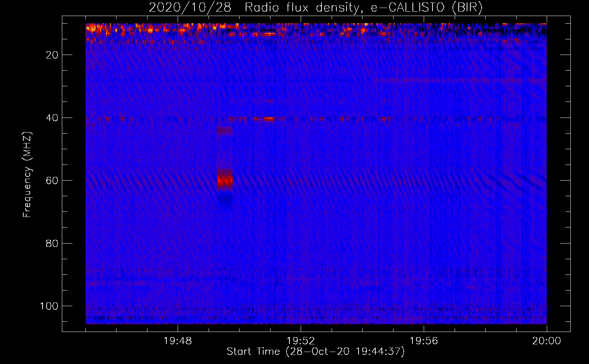The image size is (589, 364).
Task: Click the 80 frequency tick label
Action: 52,244
